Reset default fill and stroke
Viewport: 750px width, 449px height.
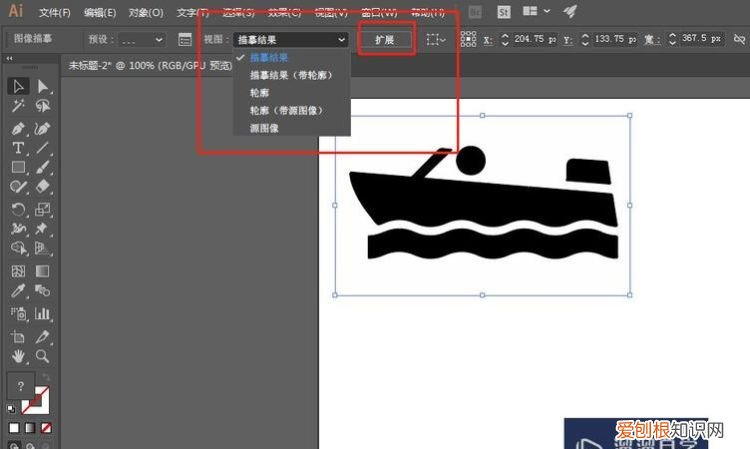tap(11, 409)
